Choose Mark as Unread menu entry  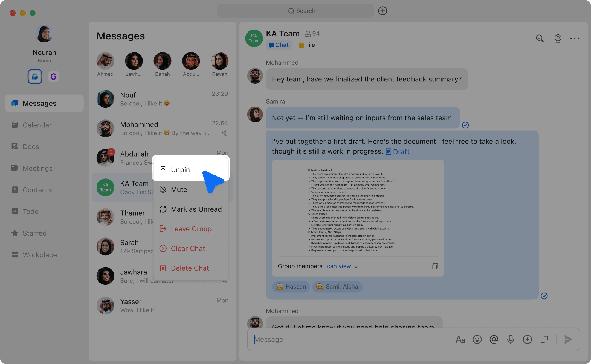196,209
